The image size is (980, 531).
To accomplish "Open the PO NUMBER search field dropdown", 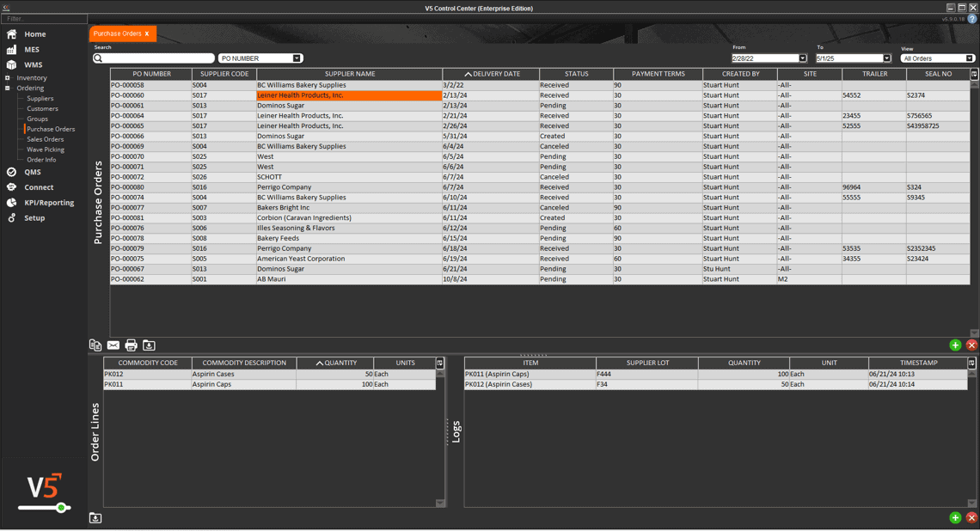I will pyautogui.click(x=297, y=58).
